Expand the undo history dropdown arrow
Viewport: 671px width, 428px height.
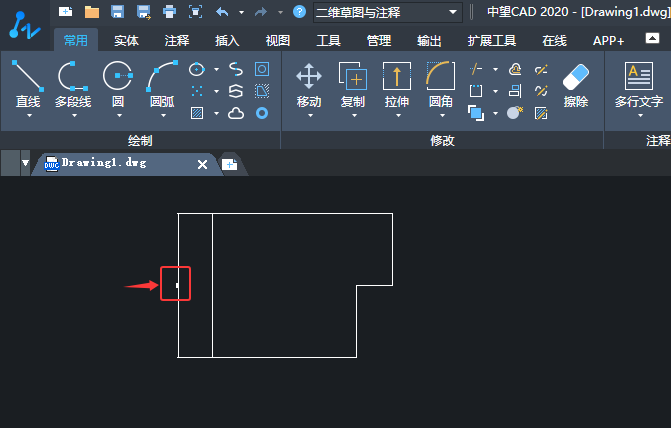[x=241, y=12]
